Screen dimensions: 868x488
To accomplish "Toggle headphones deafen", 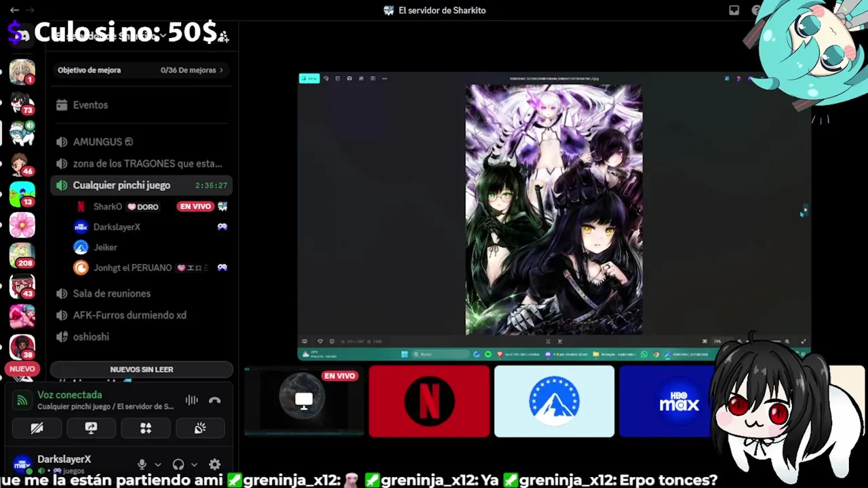I will coord(178,464).
